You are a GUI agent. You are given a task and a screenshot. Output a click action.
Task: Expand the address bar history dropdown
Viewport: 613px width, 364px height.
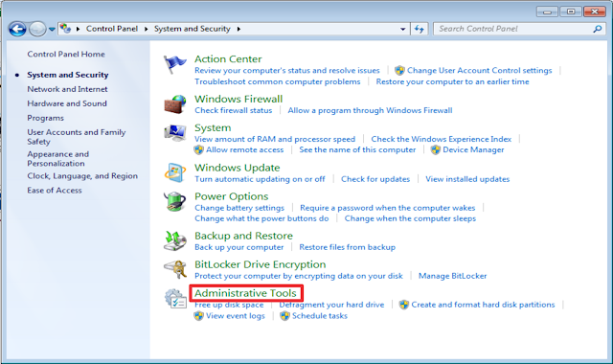(x=402, y=29)
